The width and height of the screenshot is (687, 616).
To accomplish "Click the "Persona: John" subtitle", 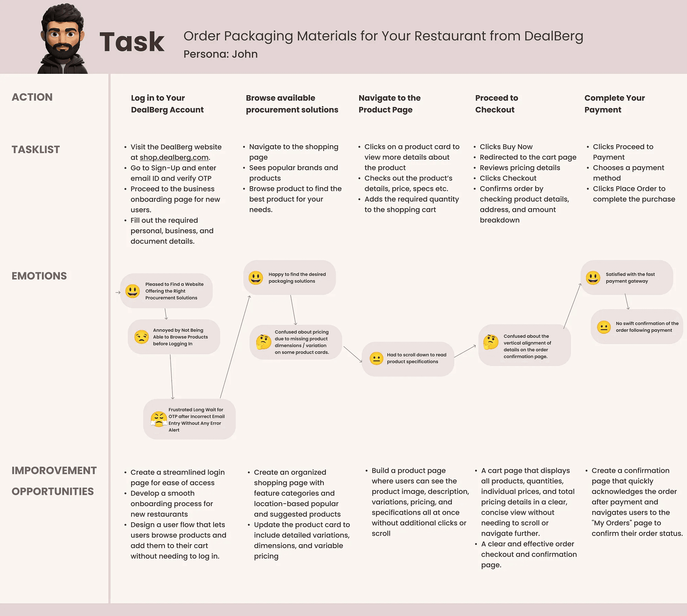I will [221, 54].
